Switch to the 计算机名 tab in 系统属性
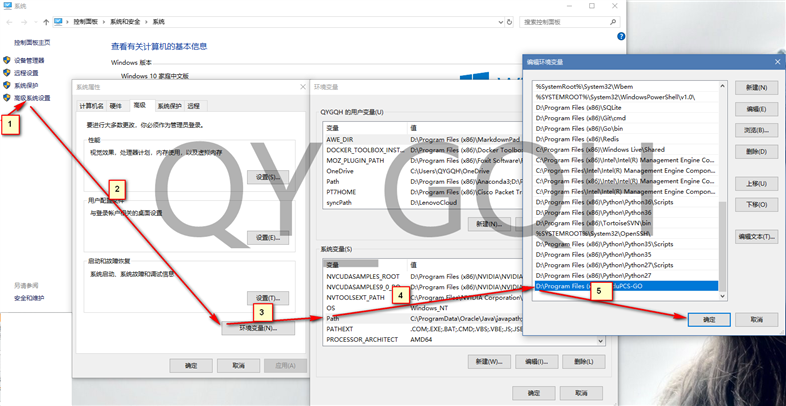This screenshot has width=786, height=406. (91, 106)
